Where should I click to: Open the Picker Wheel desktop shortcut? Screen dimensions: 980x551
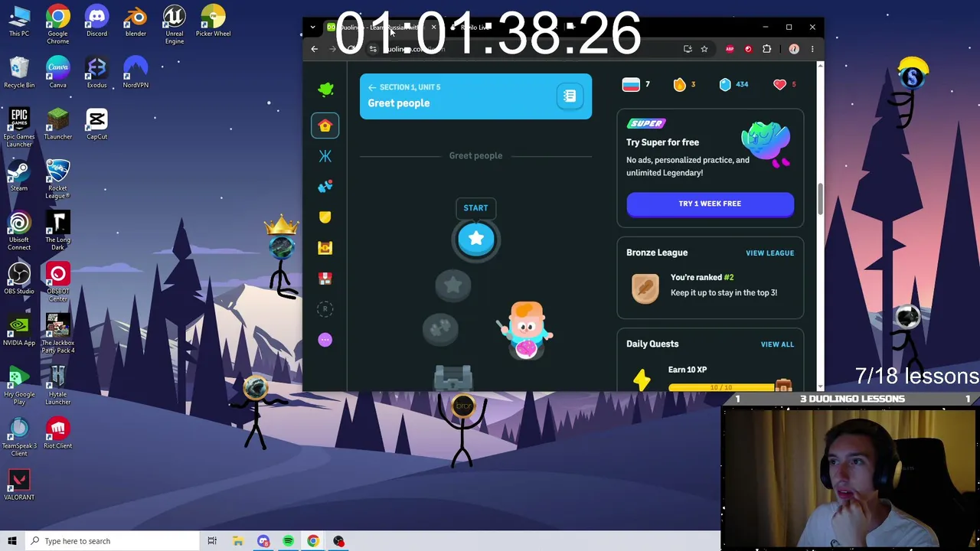(x=213, y=21)
